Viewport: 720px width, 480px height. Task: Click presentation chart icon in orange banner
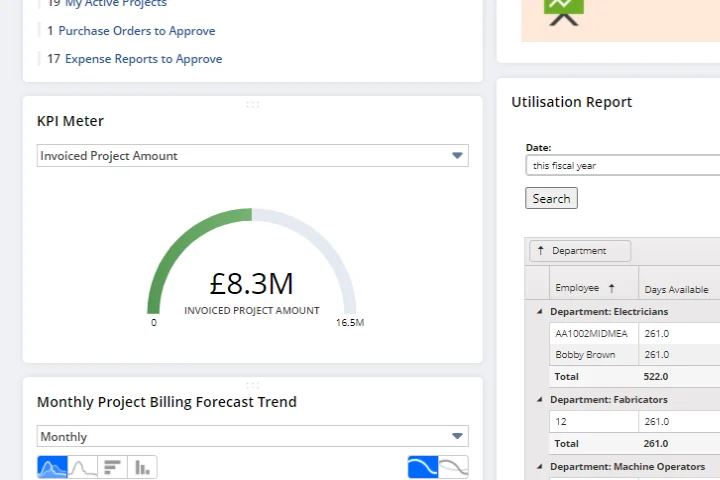click(x=563, y=11)
